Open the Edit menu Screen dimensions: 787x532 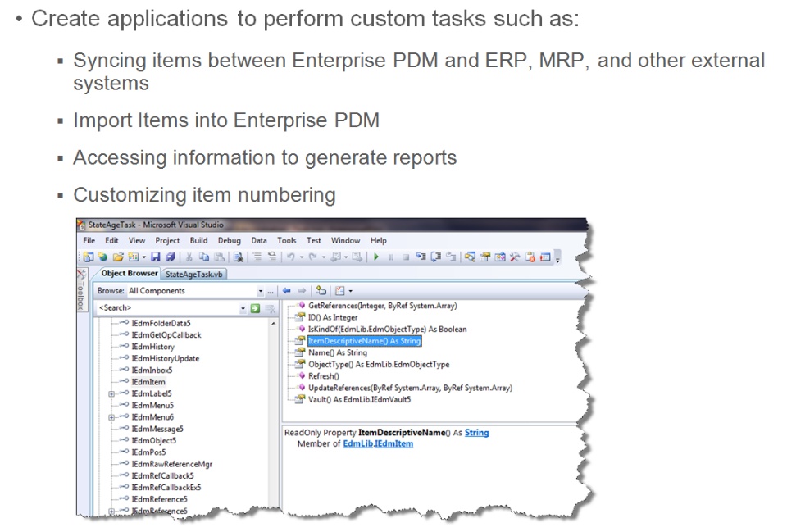(111, 240)
